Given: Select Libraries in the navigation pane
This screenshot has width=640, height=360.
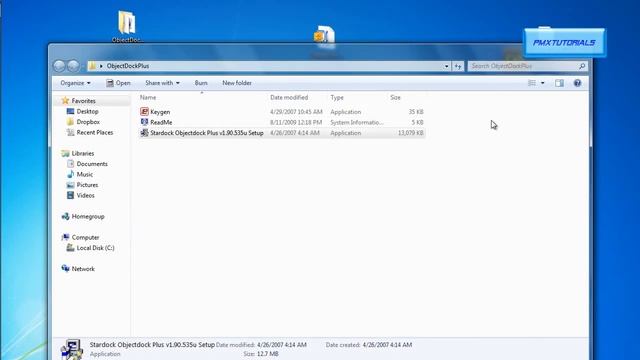Looking at the screenshot, I should tap(83, 153).
